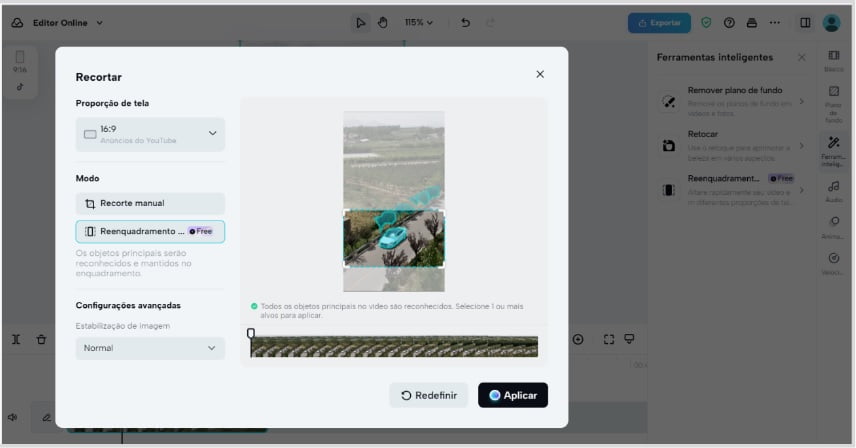The width and height of the screenshot is (856, 448).
Task: Toggle the split panel layout icon
Action: coord(805,22)
